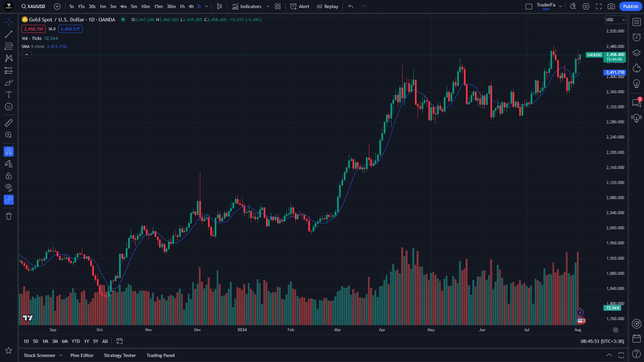Image resolution: width=644 pixels, height=362 pixels.
Task: Select the 6M date range
Action: 65,341
